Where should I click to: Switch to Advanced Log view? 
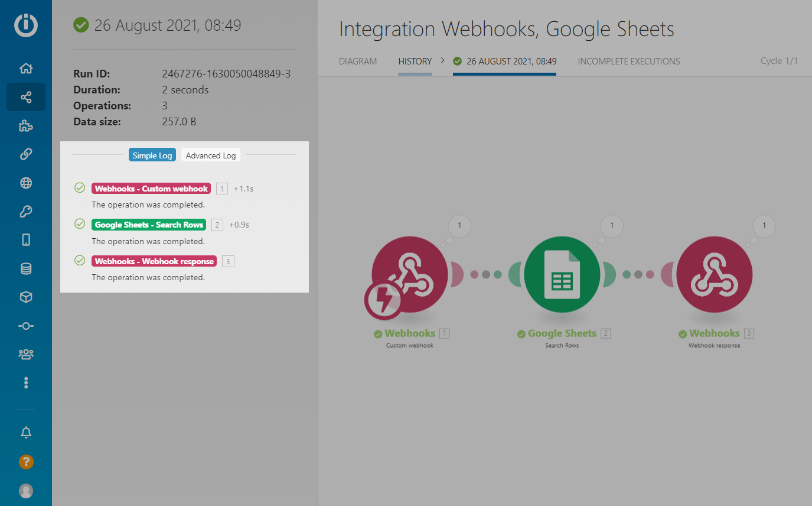click(x=211, y=155)
